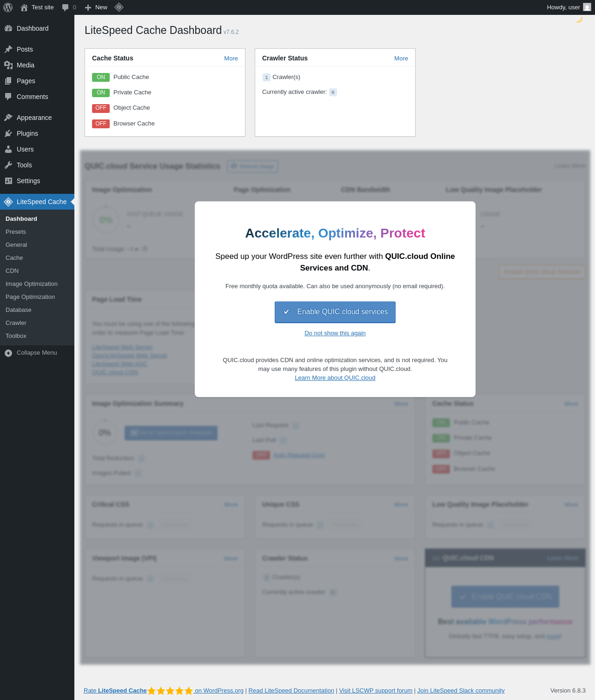Open the WordPress logo menu in admin bar

pyautogui.click(x=8, y=7)
